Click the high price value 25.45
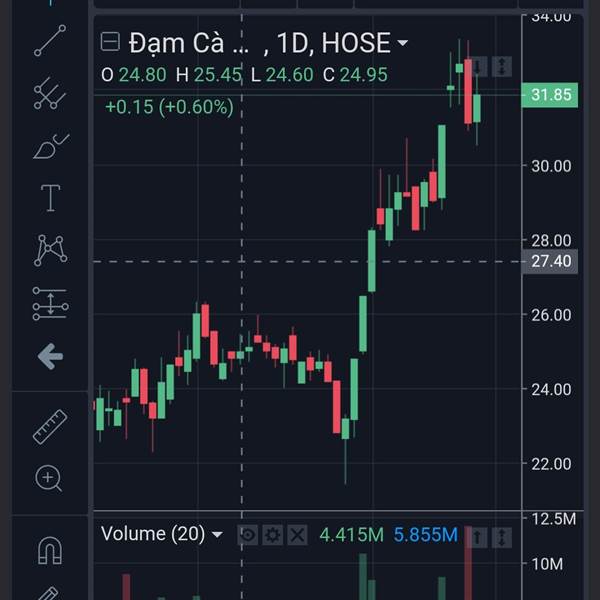The image size is (600, 600). [217, 75]
